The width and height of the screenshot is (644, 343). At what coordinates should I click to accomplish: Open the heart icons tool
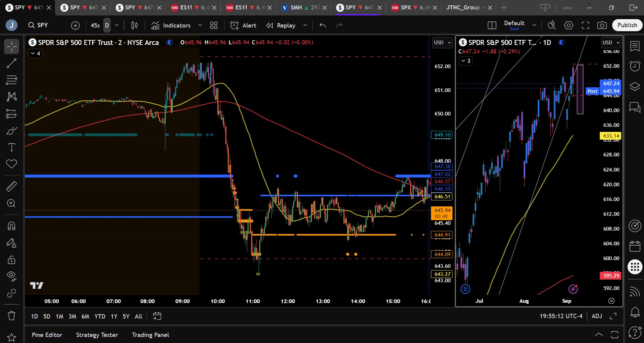click(x=11, y=164)
